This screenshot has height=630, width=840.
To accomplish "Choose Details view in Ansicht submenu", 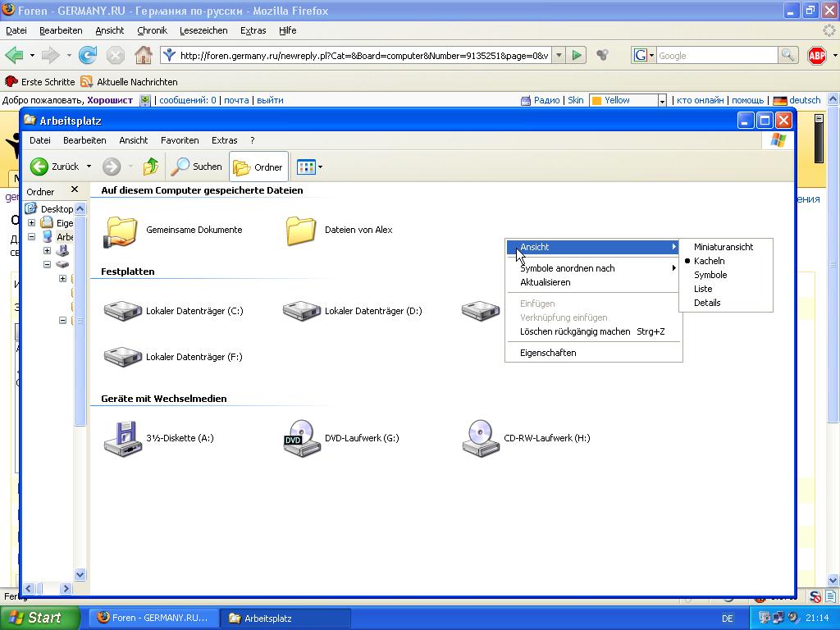I will pos(707,303).
